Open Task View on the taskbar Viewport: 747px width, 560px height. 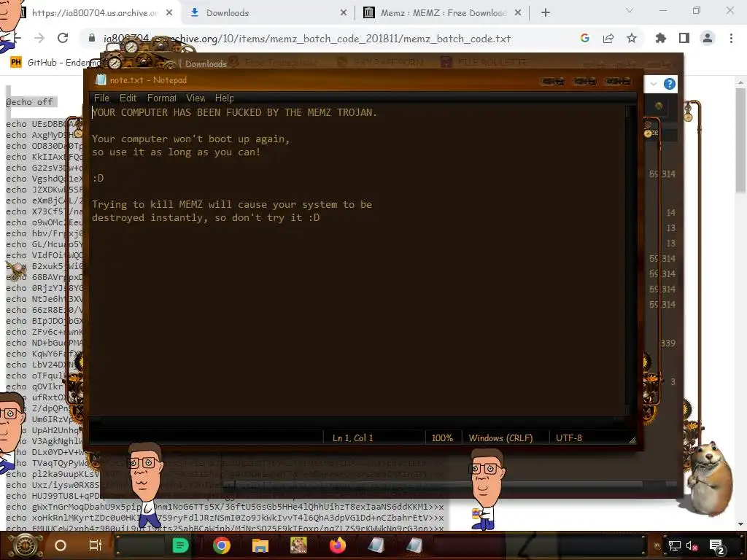coord(96,545)
